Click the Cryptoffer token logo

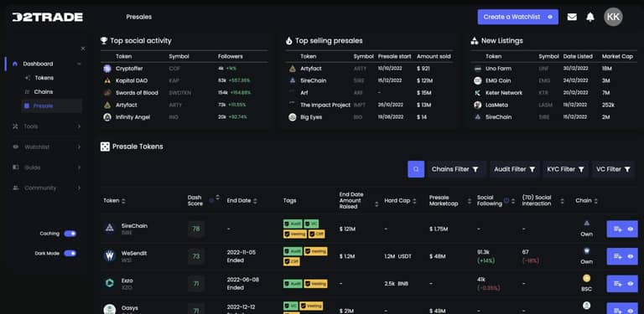point(107,69)
